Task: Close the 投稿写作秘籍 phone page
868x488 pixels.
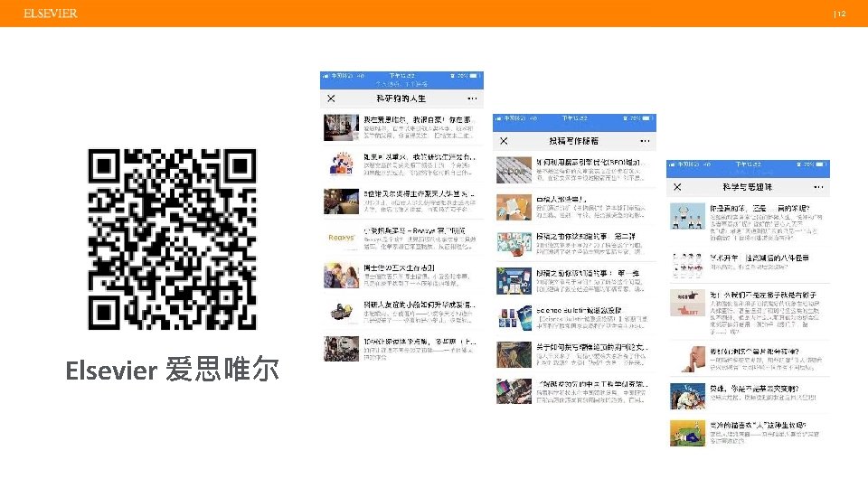Action: click(x=504, y=141)
